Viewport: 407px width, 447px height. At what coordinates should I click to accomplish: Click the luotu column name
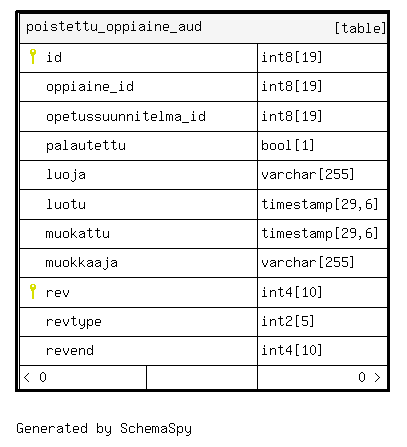coord(66,204)
